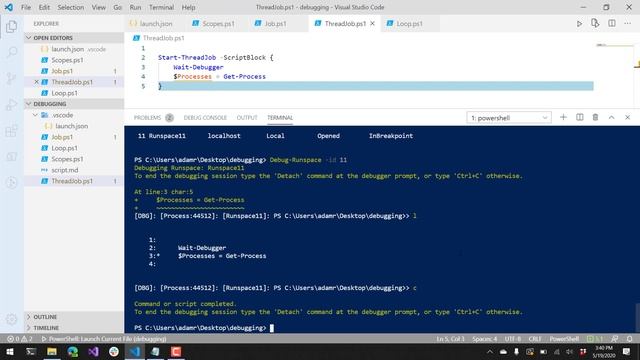Click CRLF line ending status item
640x360 pixels.
point(535,339)
